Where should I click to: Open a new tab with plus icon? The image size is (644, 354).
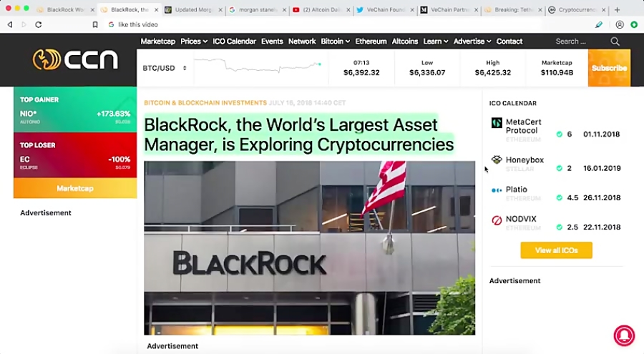click(617, 9)
